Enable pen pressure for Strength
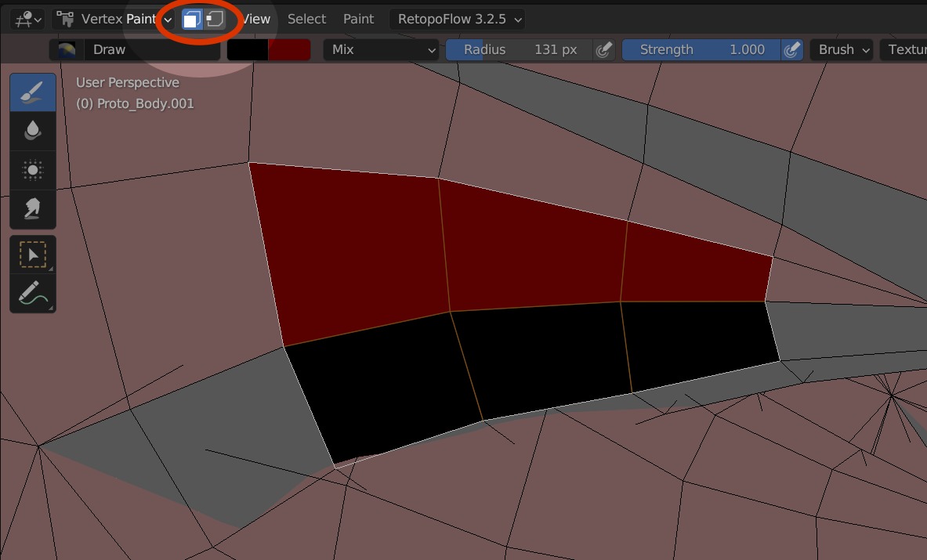This screenshot has width=927, height=560. [x=792, y=49]
